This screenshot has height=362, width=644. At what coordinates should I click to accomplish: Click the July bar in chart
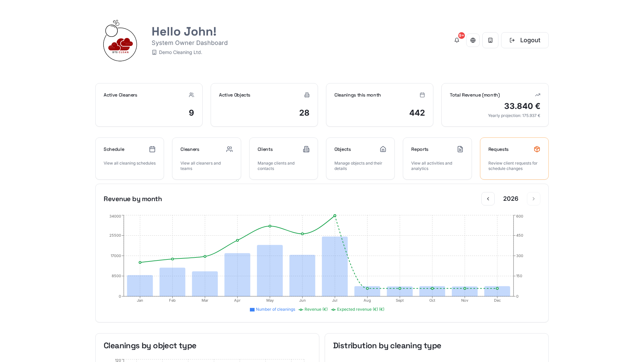(x=335, y=266)
